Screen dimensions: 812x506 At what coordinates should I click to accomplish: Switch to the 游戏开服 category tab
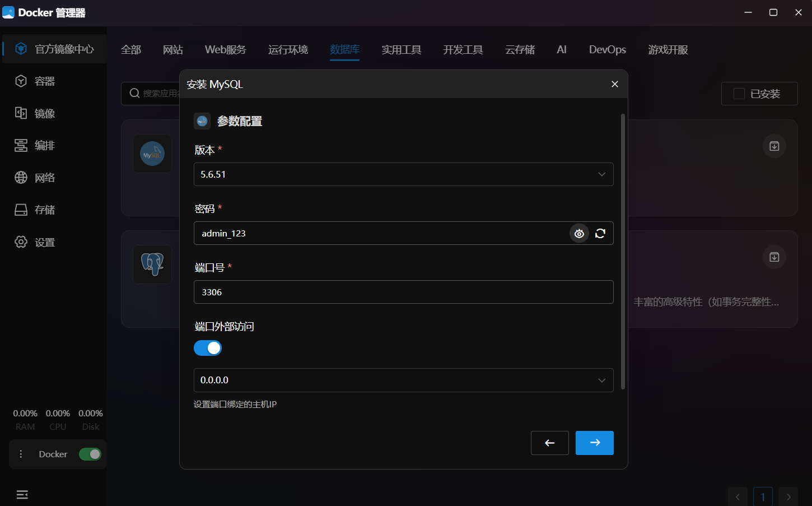point(668,49)
